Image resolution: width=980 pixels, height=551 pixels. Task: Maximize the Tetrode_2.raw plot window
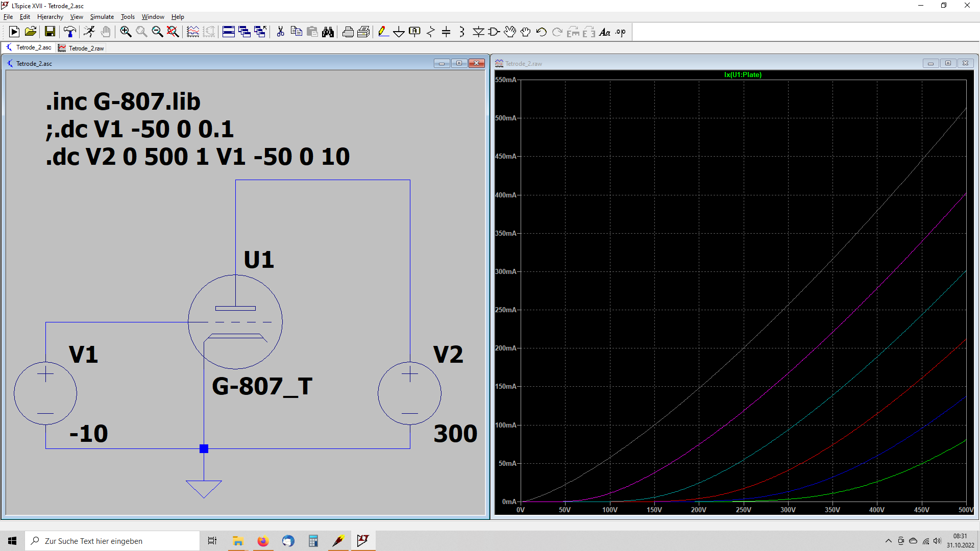(x=948, y=63)
